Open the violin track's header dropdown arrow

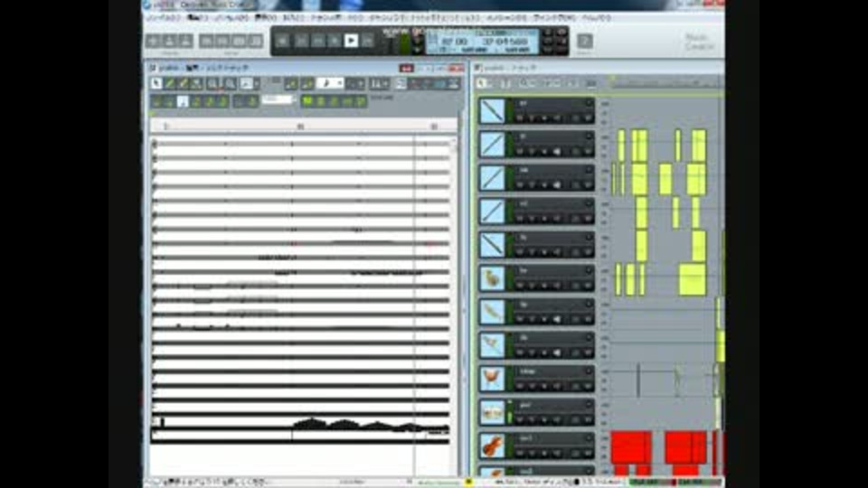coord(589,439)
